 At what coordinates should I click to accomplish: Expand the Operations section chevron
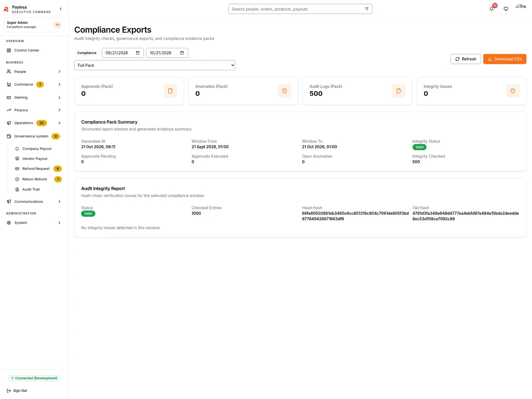60,123
